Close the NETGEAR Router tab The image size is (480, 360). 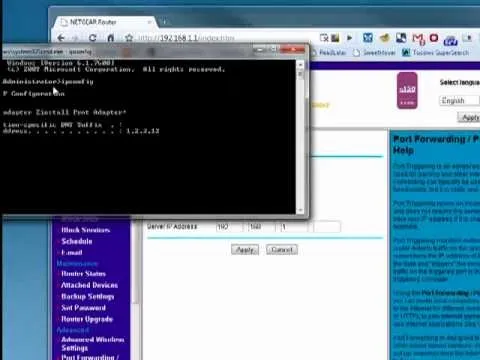[x=150, y=22]
